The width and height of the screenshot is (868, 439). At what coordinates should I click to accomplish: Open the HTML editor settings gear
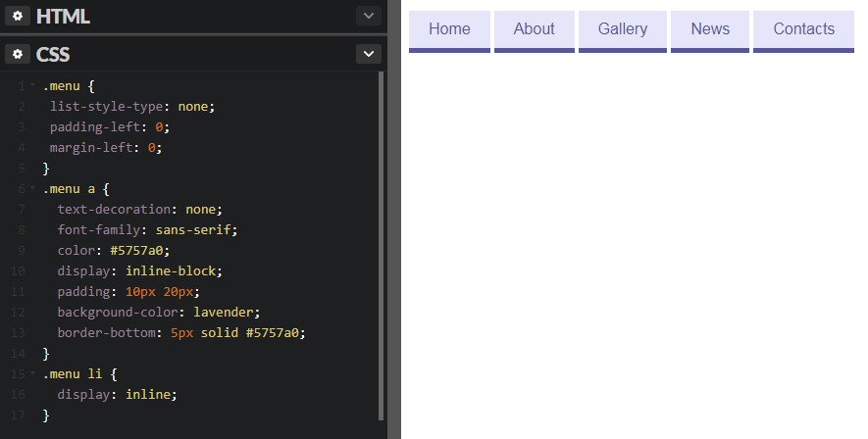(x=19, y=16)
